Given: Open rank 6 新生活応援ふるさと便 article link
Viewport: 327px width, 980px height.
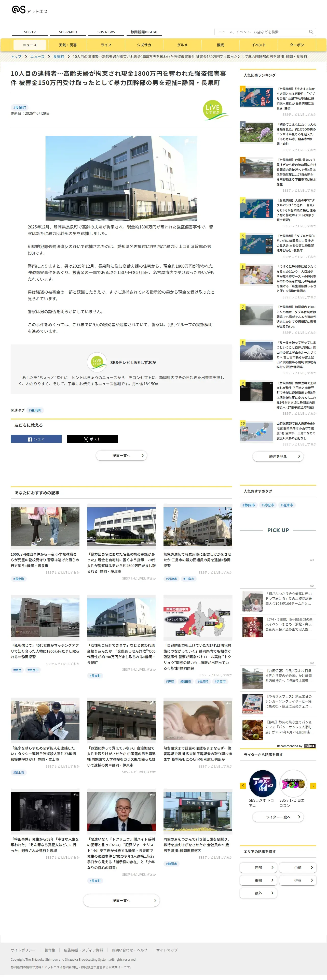Looking at the screenshot, I should [296, 279].
